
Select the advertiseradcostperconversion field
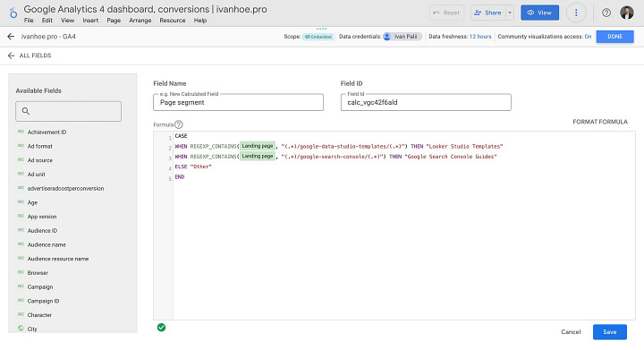(x=65, y=189)
